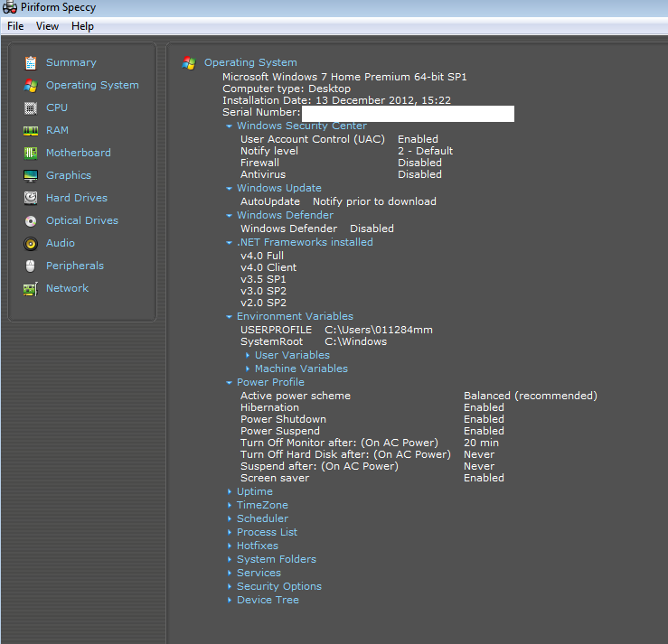
Task: Click the redacted Serial Number field
Action: coord(408,114)
